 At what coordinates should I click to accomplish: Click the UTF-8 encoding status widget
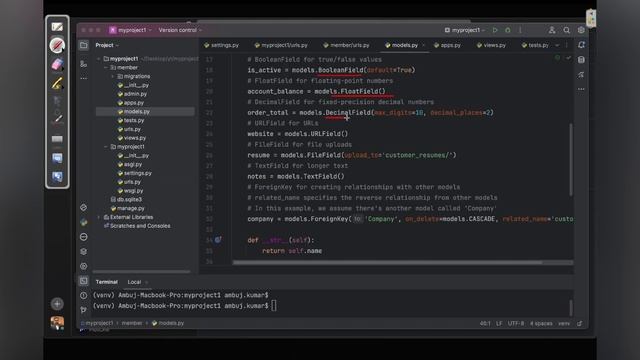(516, 323)
